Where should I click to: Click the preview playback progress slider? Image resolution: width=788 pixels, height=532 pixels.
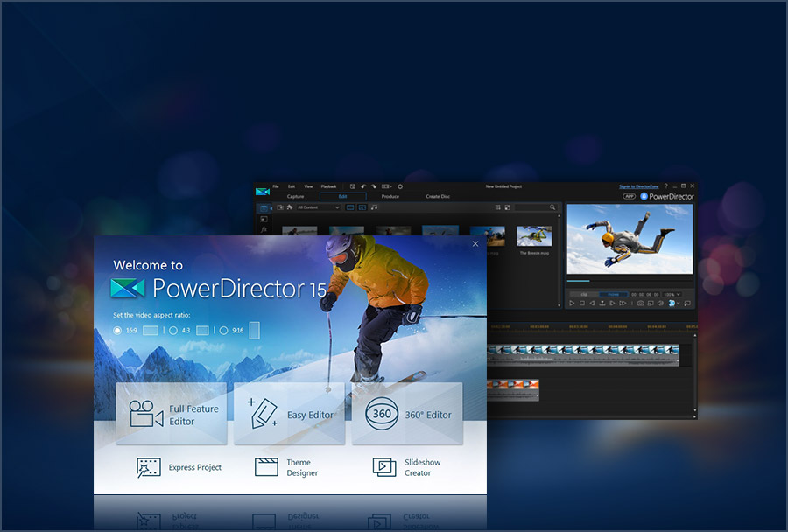(630, 281)
